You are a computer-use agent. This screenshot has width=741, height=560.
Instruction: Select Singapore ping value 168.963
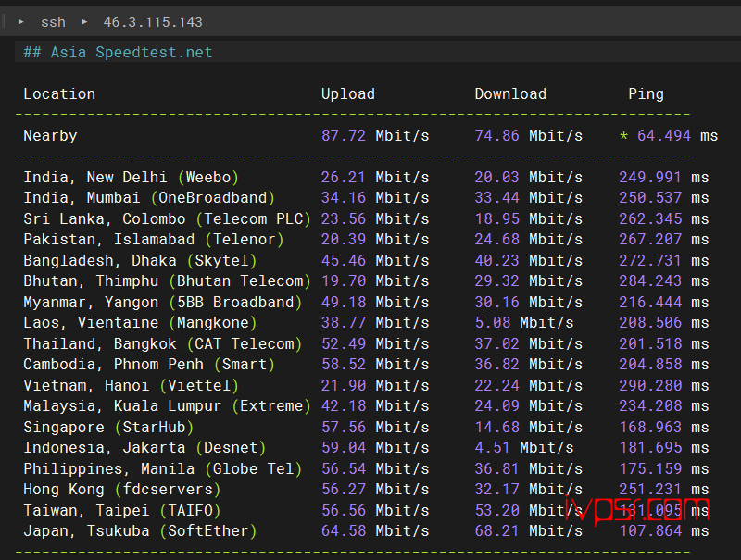point(650,428)
